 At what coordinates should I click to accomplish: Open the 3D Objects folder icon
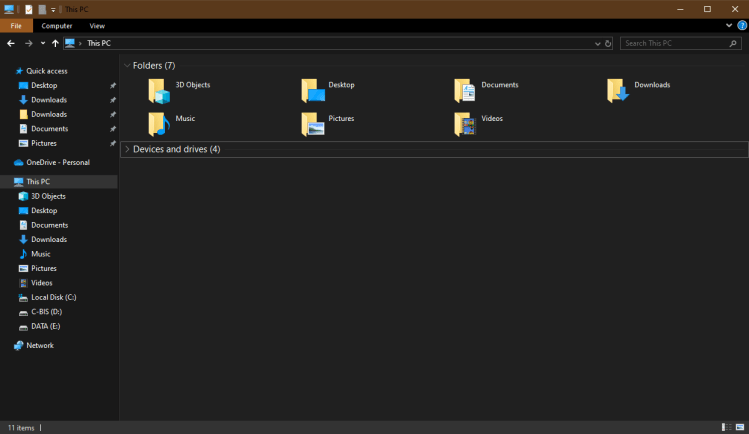click(x=159, y=92)
